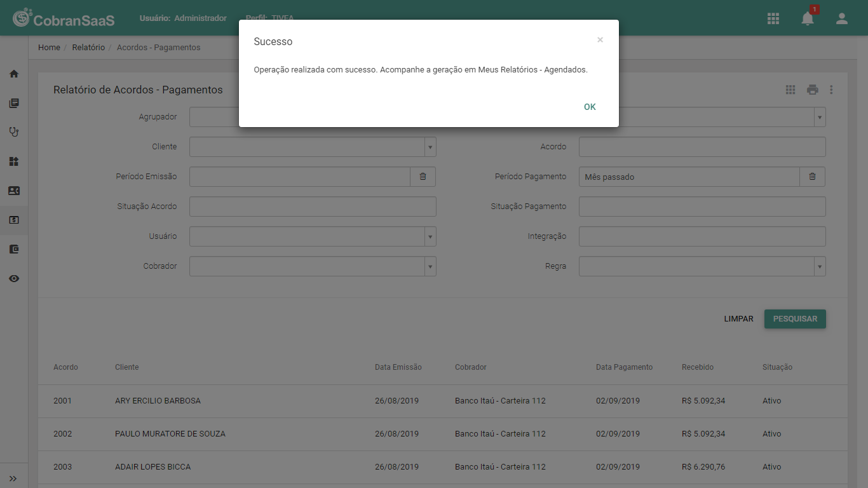Go to Home in the breadcrumb
Image resolution: width=868 pixels, height=488 pixels.
point(49,48)
